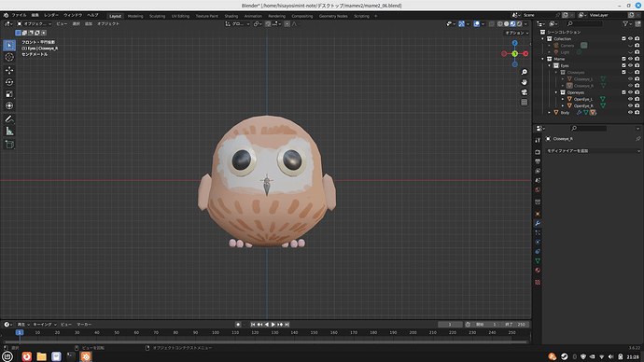Viewport: 644px width, 362px height.
Task: Disable render camera icon for Light
Action: (637, 52)
